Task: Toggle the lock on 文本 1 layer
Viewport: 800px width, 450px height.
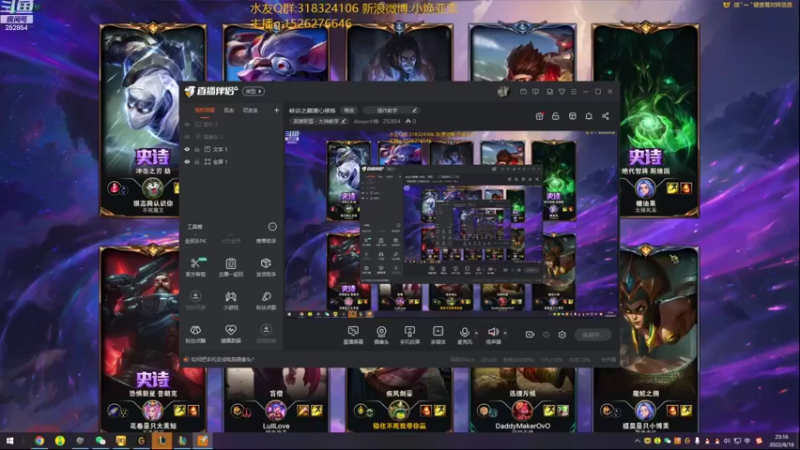Action: (197, 149)
